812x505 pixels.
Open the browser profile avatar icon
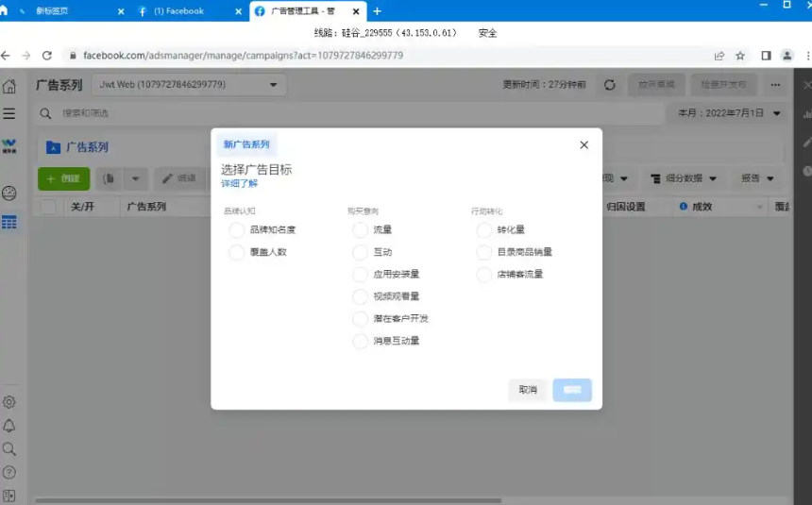click(787, 56)
